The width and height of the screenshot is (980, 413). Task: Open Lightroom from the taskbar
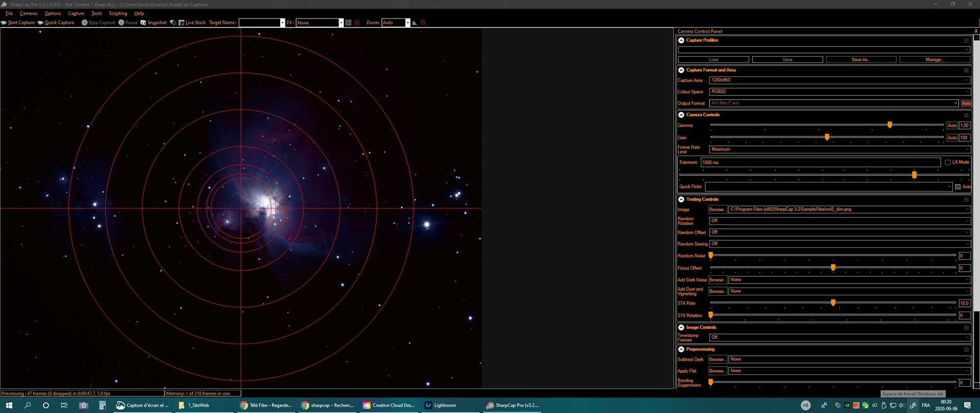[x=440, y=405]
